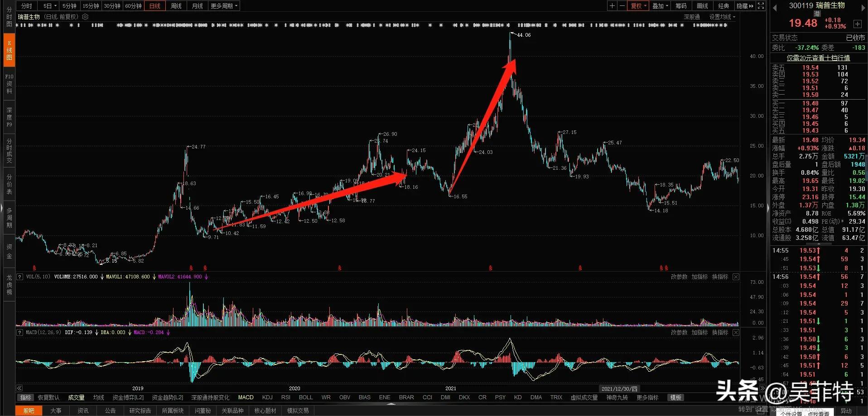Select 龙虎榜 in left sidebar
This screenshot has width=868, height=416.
point(9,285)
